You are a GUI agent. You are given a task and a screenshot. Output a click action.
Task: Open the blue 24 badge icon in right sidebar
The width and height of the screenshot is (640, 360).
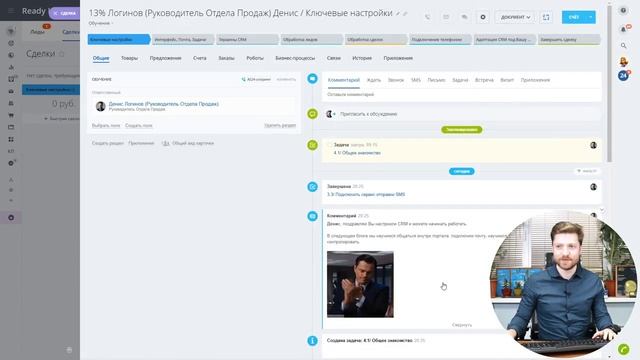click(x=623, y=76)
